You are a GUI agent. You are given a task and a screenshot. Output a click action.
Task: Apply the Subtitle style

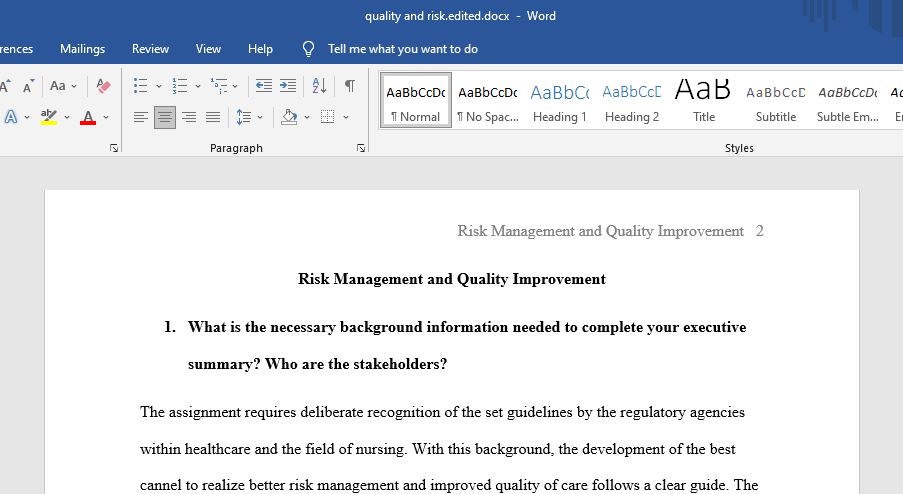tap(776, 100)
